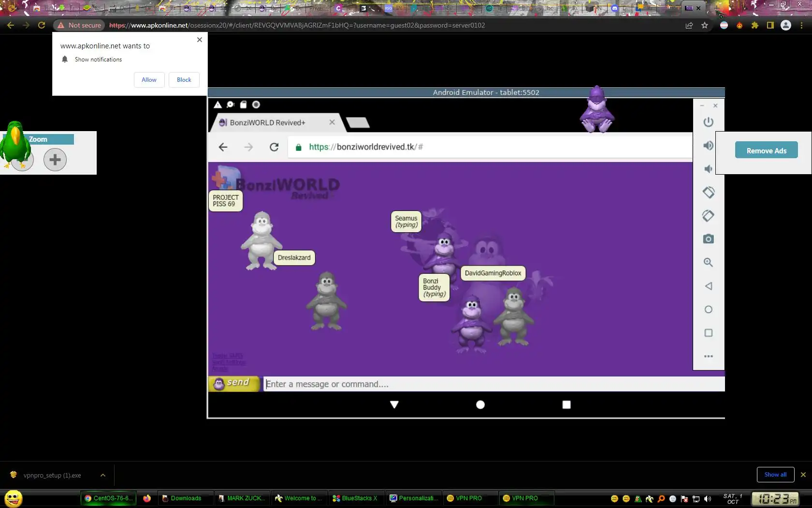Screen dimensions: 812x508
Task: Tap Android navigation home circle
Action: pyautogui.click(x=480, y=404)
